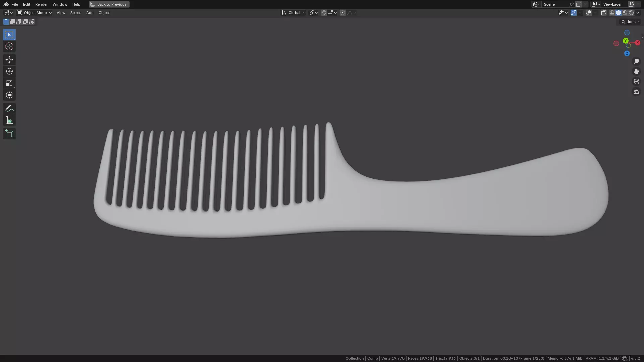Select the Scale tool
This screenshot has height=362, width=644.
tap(9, 83)
